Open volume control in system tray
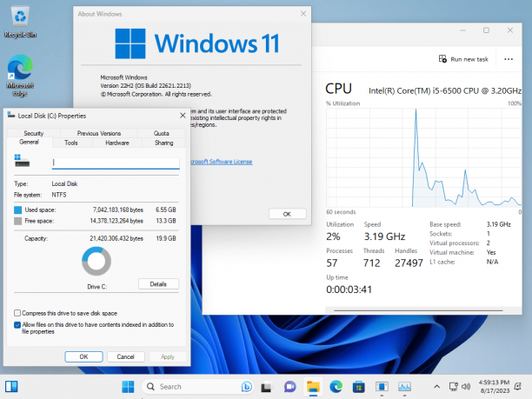The image size is (532, 399). point(466,387)
